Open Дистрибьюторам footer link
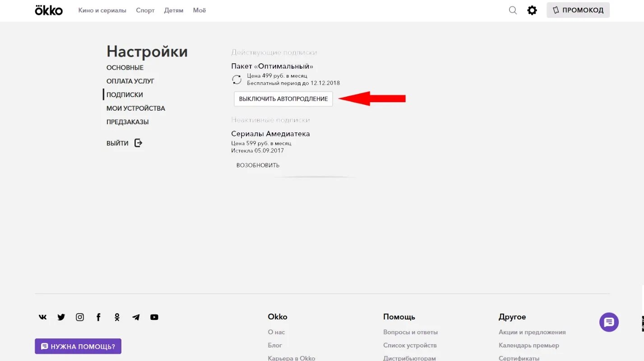The image size is (644, 361). [x=409, y=358]
